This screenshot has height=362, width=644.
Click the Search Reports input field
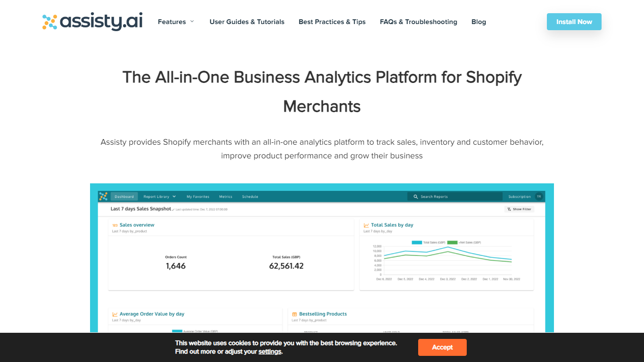[x=457, y=197]
